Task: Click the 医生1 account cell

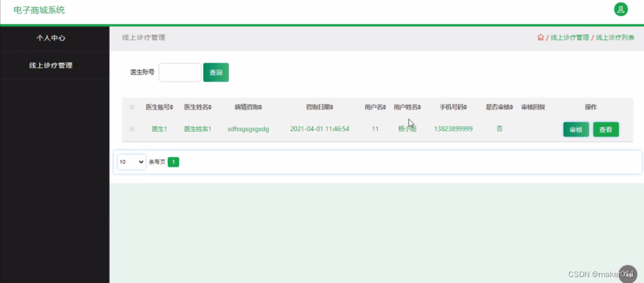Action: click(160, 129)
